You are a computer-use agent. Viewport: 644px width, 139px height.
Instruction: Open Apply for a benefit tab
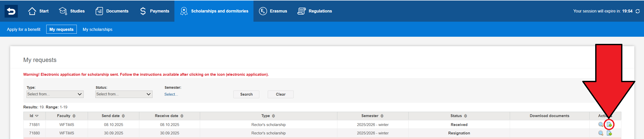24,29
